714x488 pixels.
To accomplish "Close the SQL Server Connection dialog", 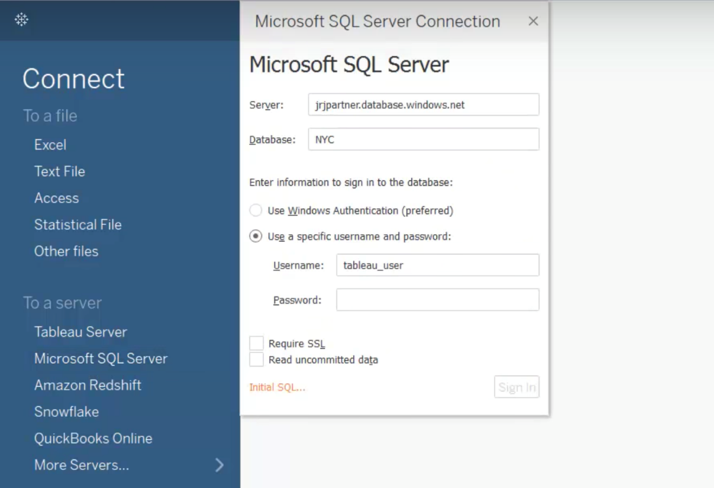I will coord(533,21).
